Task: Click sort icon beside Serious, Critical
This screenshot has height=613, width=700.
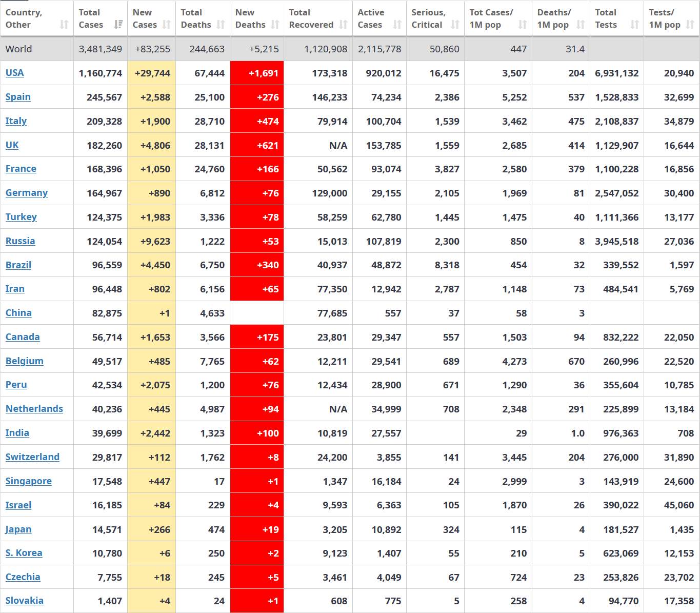Action: (455, 25)
